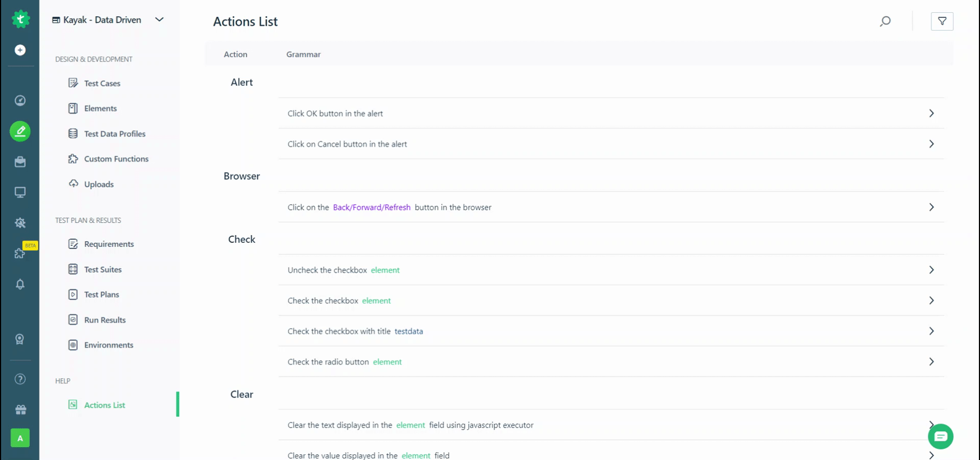Expand the Kayak - Data Driven project dropdown
Screen dimensions: 980x460
[159, 20]
